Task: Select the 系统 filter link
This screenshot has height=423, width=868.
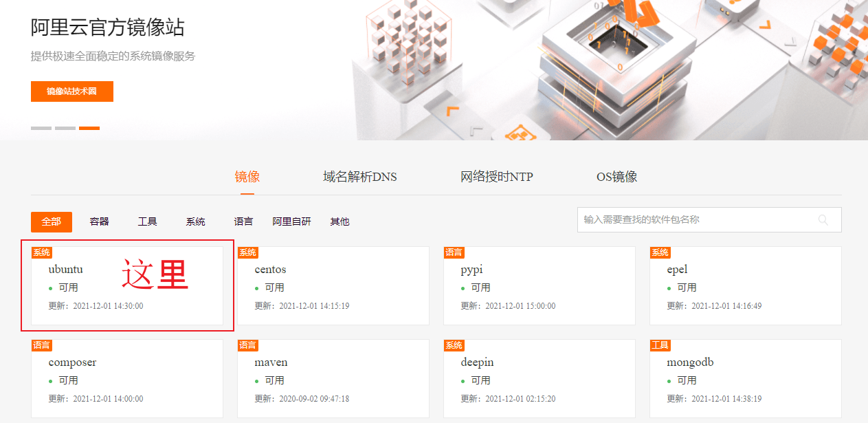Action: (195, 221)
